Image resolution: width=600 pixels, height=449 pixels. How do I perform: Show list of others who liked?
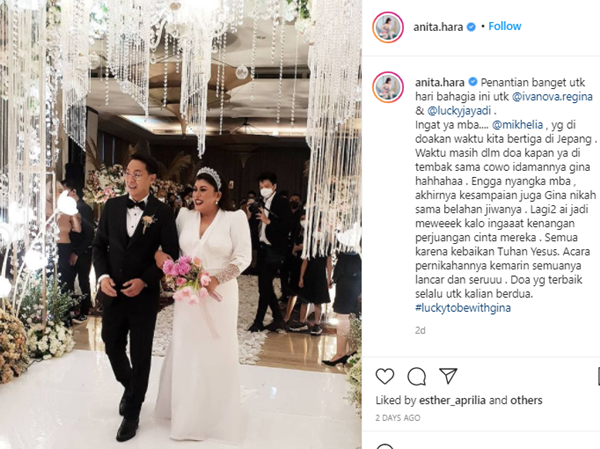[527, 400]
